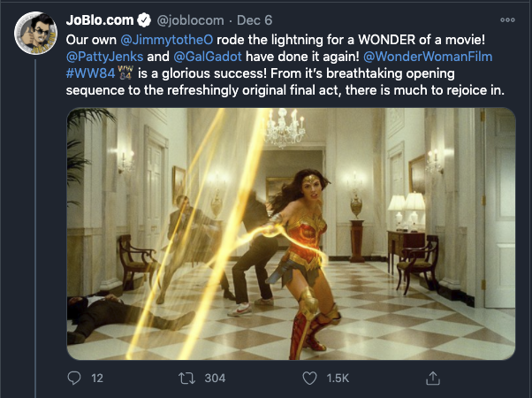Click the reply speech bubble icon
Viewport: 532px width, 398px height.
pyautogui.click(x=74, y=378)
